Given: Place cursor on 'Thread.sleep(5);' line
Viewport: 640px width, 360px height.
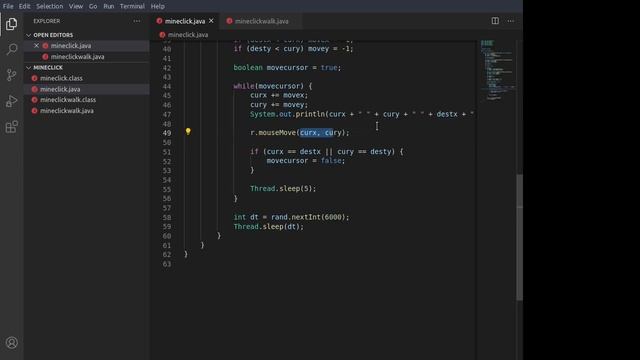Looking at the screenshot, I should coord(283,189).
